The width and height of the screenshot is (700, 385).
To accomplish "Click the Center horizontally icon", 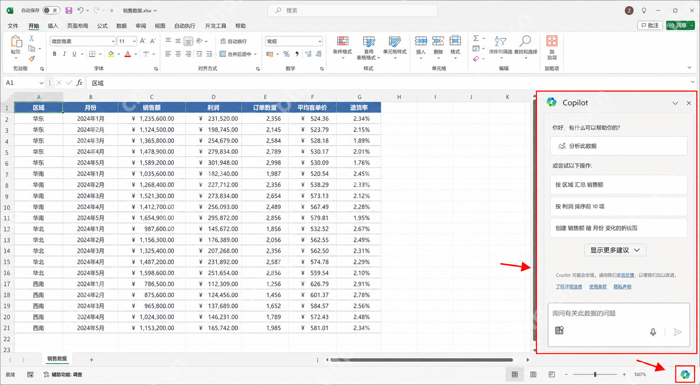I will point(179,54).
